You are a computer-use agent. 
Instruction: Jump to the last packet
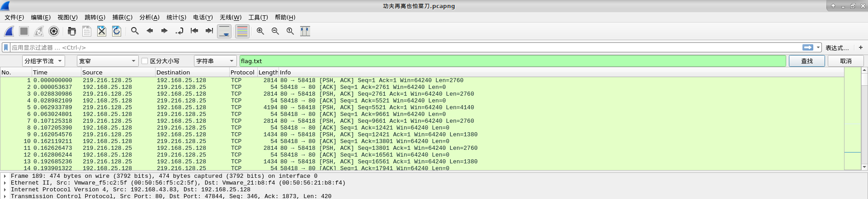(209, 31)
